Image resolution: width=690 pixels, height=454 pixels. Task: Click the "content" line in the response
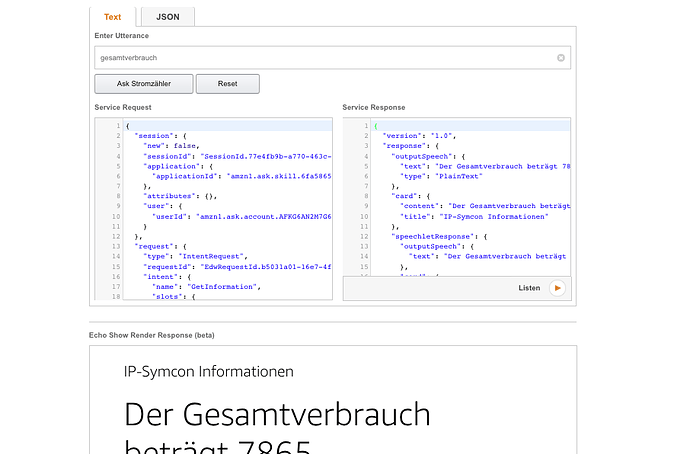[485, 206]
